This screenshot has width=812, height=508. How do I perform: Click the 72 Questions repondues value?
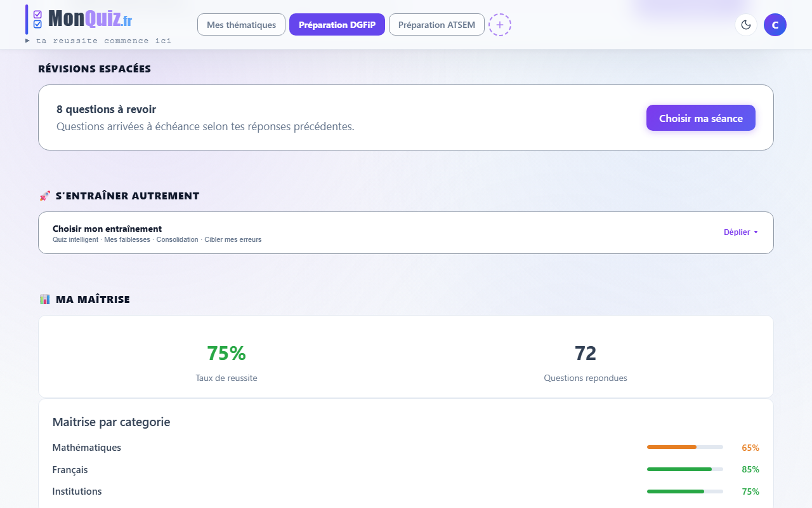coord(586,353)
